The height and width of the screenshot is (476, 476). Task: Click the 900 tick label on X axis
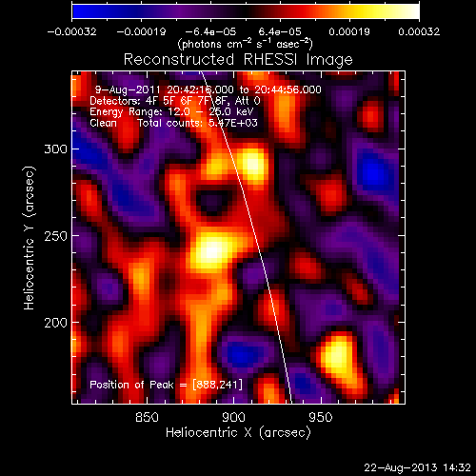click(234, 417)
